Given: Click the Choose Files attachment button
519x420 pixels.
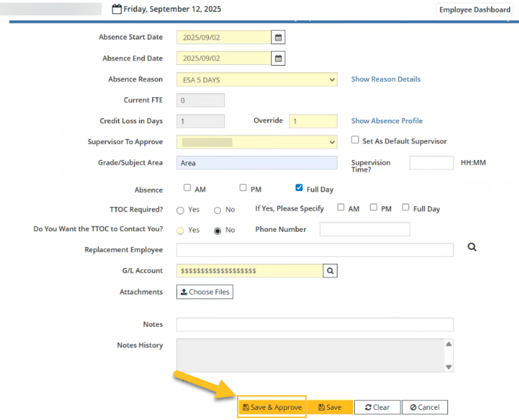Looking at the screenshot, I should [204, 292].
